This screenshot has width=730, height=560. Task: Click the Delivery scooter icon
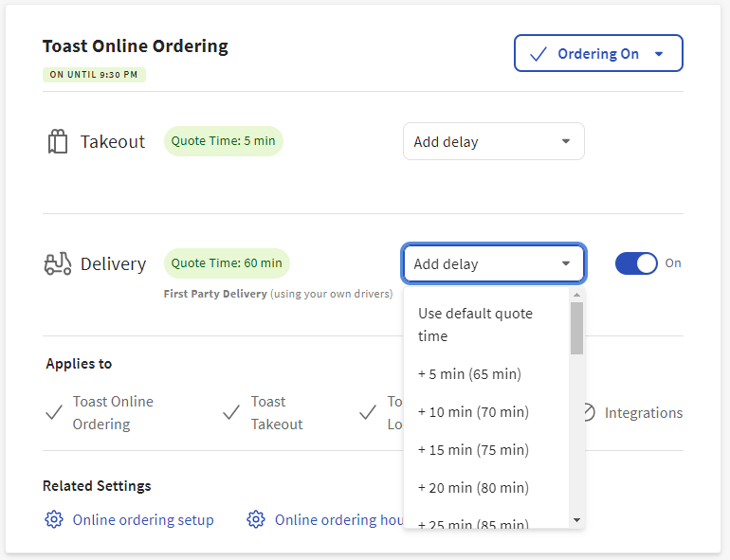tap(58, 264)
